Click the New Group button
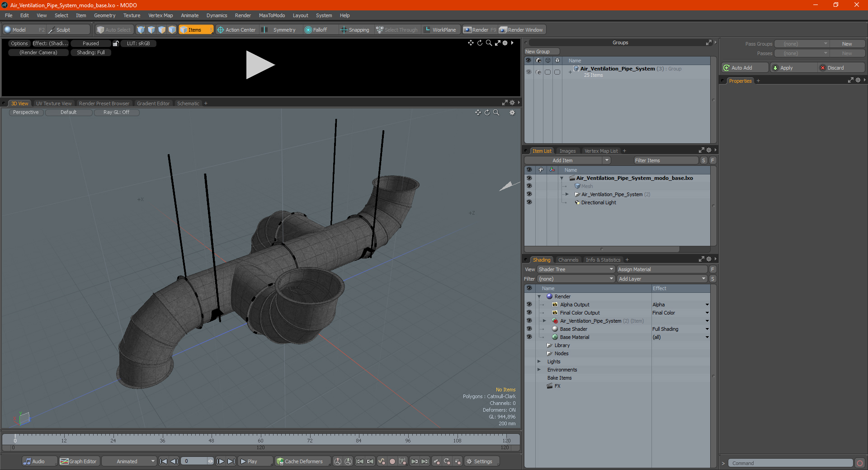This screenshot has width=868, height=470. tap(542, 52)
